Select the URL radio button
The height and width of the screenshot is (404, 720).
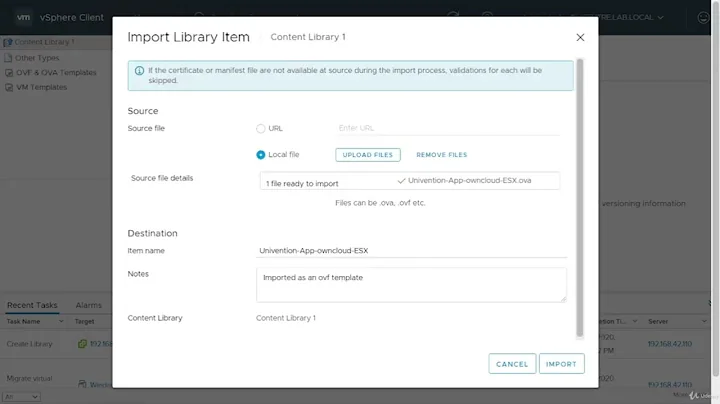coord(260,129)
